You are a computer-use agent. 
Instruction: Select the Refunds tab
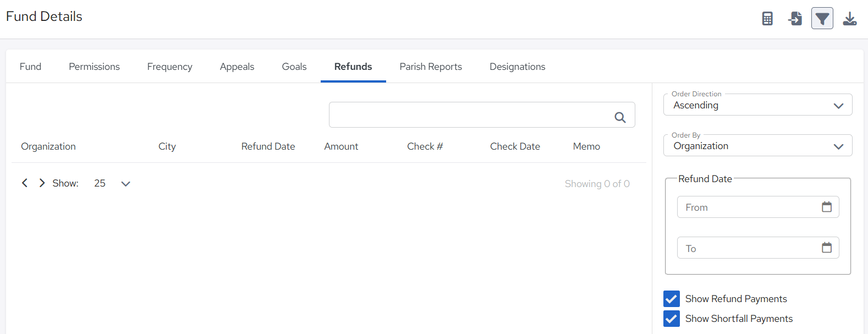tap(353, 67)
